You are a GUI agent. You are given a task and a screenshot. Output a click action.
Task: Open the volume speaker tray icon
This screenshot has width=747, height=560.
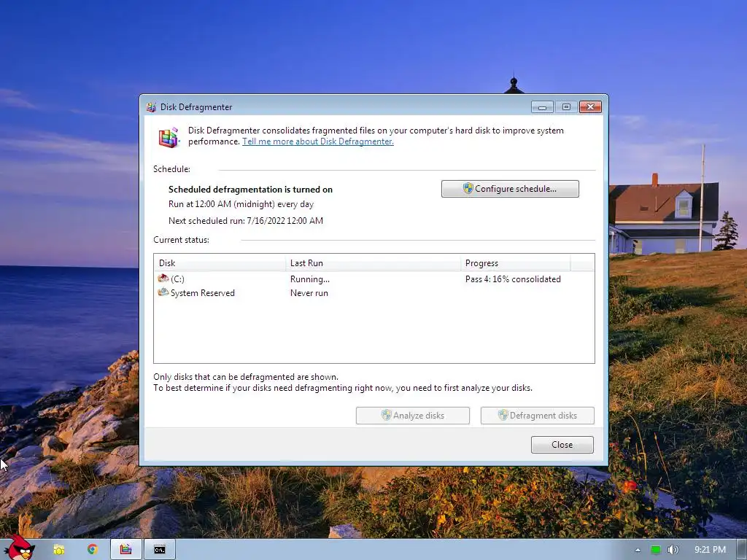(673, 550)
